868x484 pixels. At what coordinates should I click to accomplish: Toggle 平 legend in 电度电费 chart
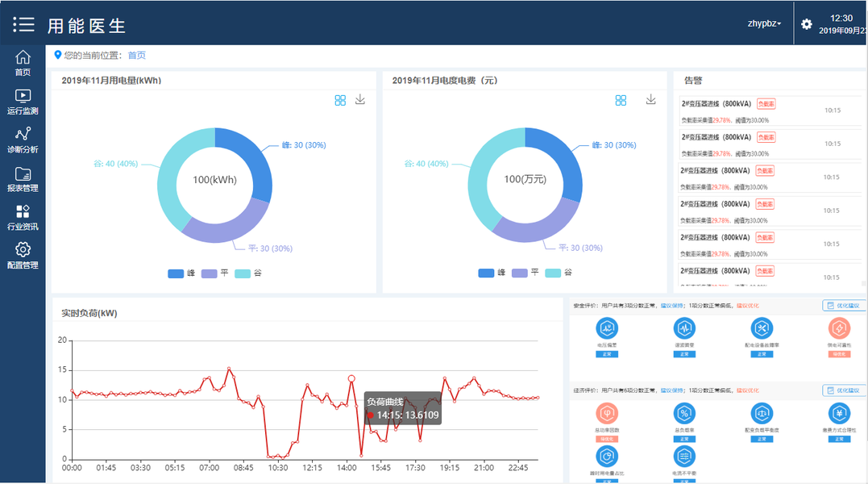coord(525,273)
